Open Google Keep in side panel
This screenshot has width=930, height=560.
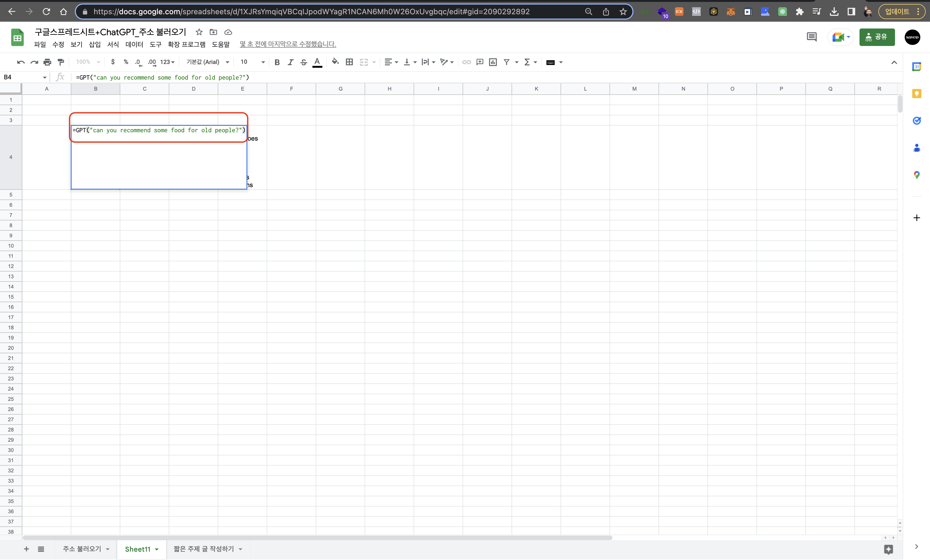917,94
